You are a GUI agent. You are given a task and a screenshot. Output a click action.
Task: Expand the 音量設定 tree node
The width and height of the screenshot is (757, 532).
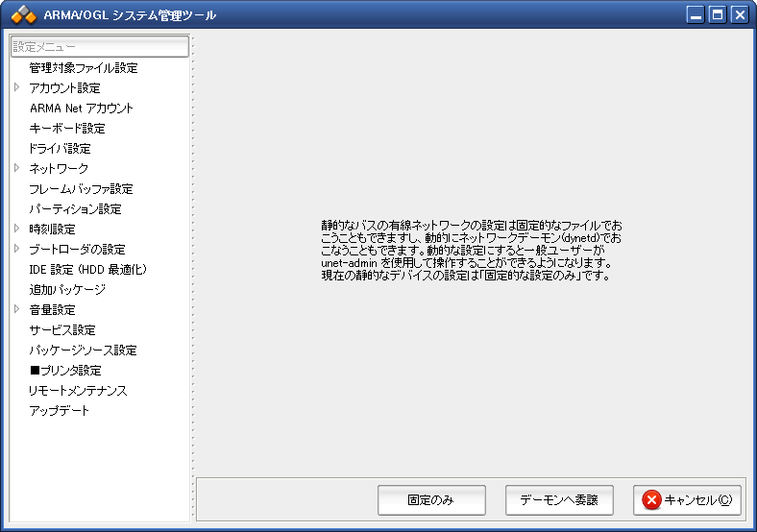point(16,309)
